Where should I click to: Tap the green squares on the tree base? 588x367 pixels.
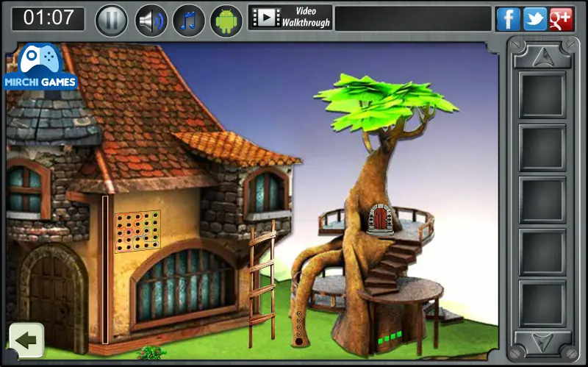(x=390, y=337)
